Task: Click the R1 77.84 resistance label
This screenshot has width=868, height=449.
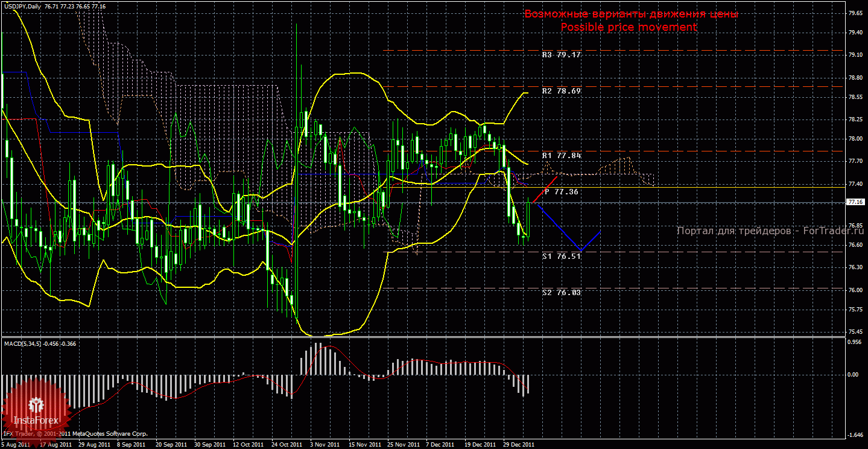Action: [x=561, y=156]
